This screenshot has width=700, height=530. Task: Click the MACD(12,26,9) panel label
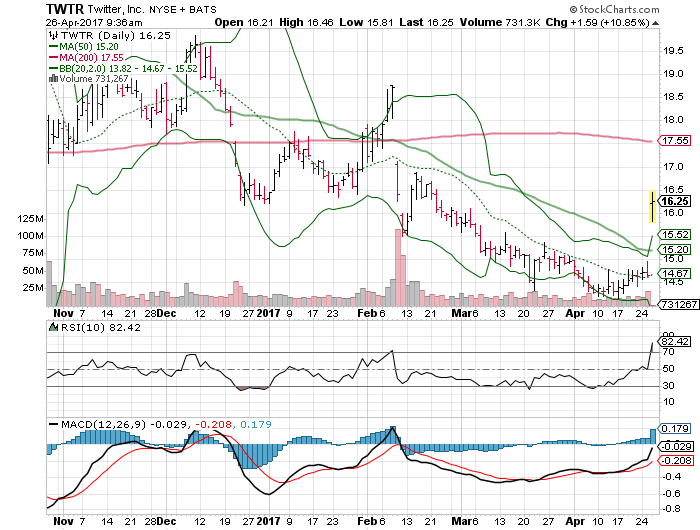[103, 424]
